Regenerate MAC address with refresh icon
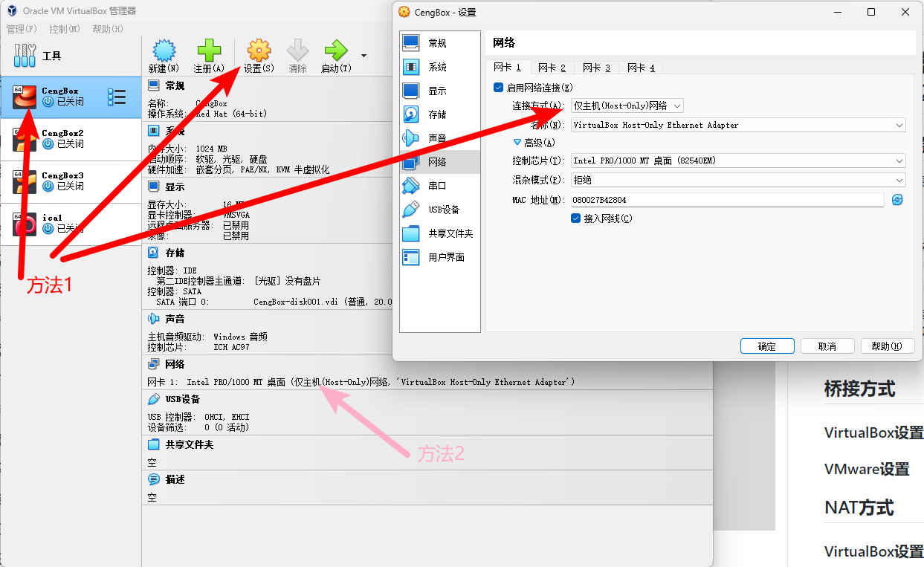The width and height of the screenshot is (924, 567). [897, 200]
